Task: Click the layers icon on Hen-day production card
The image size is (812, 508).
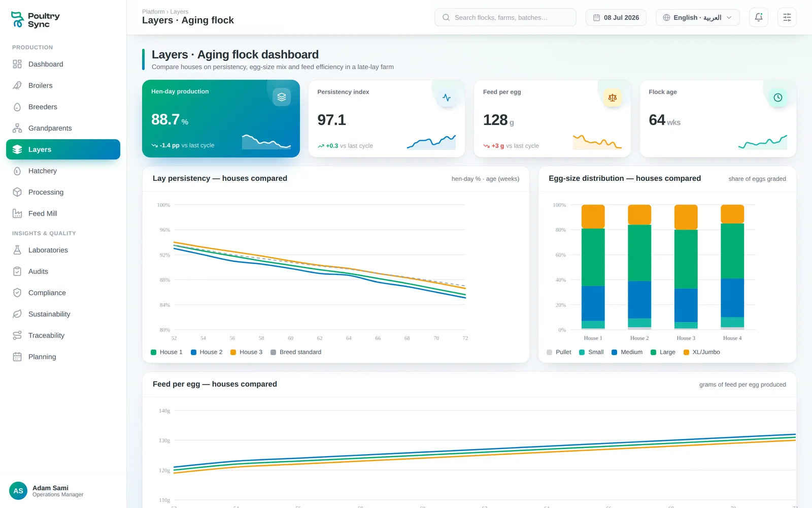Action: pos(282,97)
